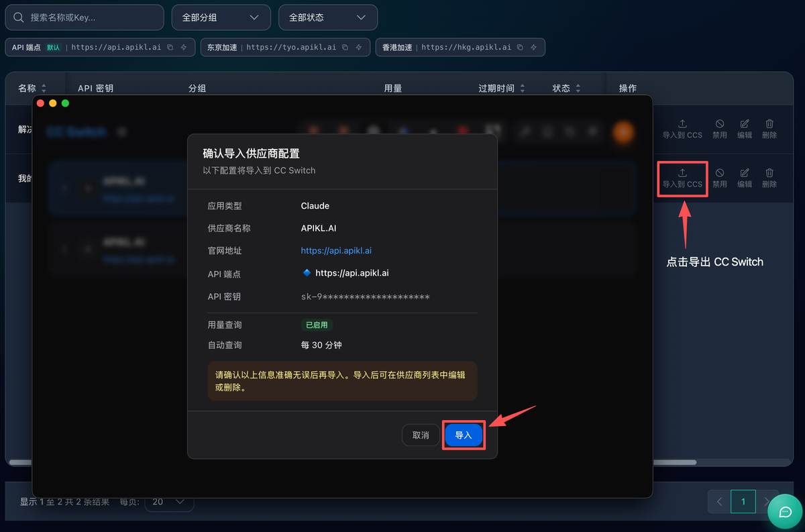805x532 pixels.
Task: Click the 供应商名称 value APIKL.AI
Action: [x=319, y=228]
